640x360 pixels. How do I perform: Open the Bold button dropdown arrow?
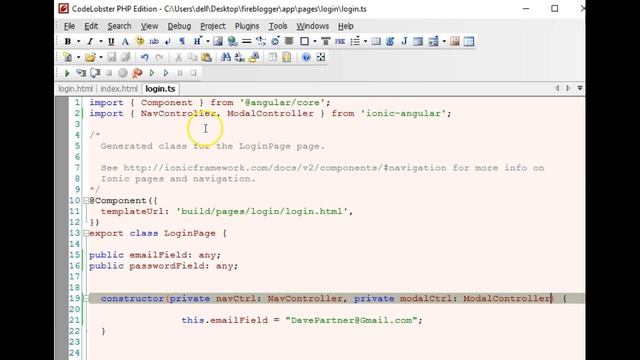click(78, 42)
